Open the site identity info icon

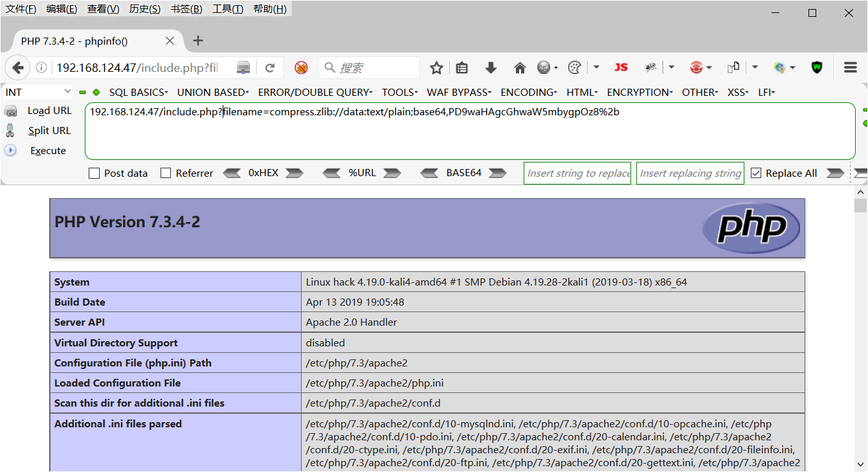pos(41,67)
